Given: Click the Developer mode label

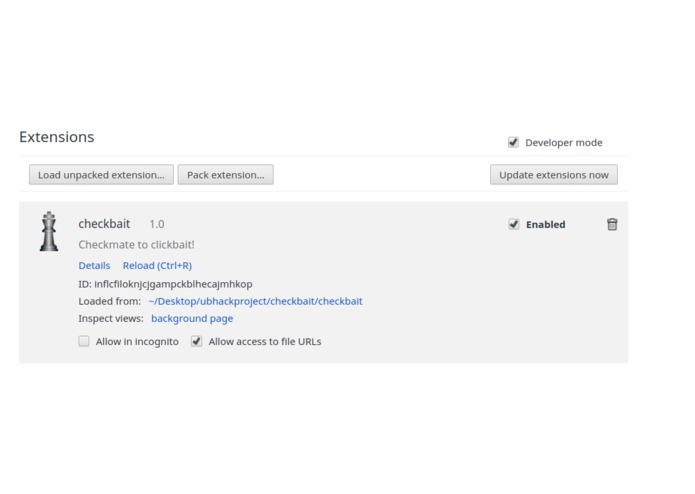Looking at the screenshot, I should click(564, 143).
